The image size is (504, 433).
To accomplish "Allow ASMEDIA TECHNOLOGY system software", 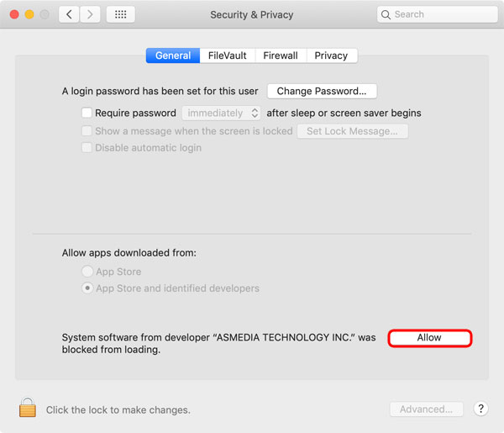I will coord(429,338).
